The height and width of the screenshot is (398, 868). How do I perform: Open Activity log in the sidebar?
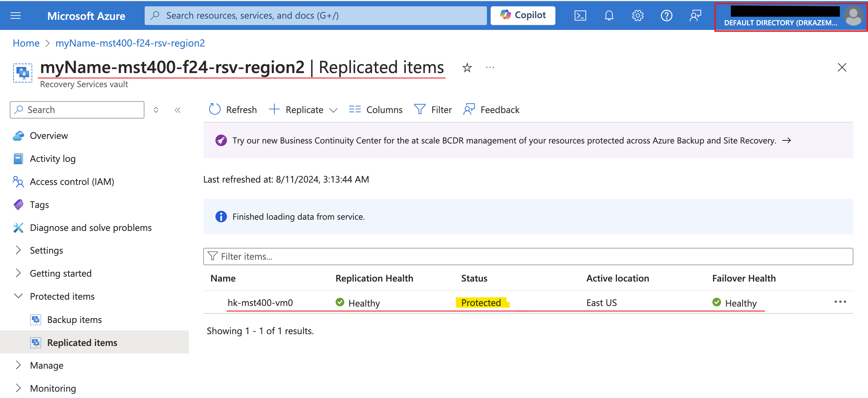tap(53, 158)
